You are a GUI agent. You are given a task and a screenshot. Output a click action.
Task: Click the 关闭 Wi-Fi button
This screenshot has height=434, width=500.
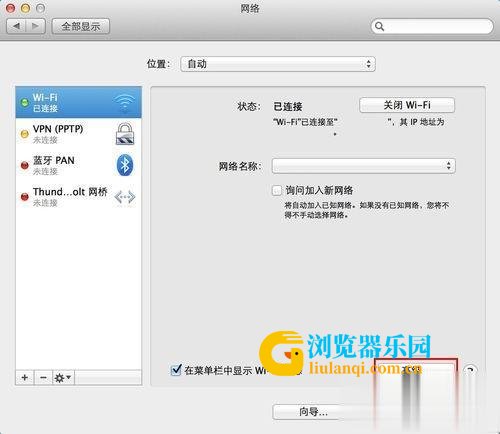point(407,105)
